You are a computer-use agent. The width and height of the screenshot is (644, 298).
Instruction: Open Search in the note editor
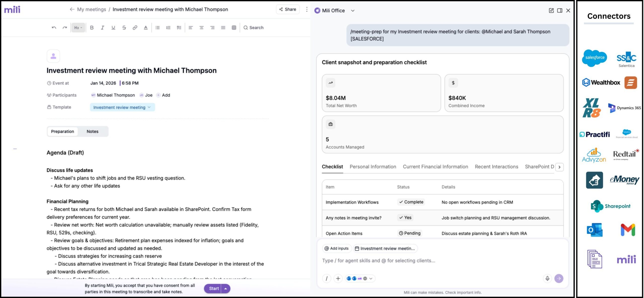pos(253,28)
